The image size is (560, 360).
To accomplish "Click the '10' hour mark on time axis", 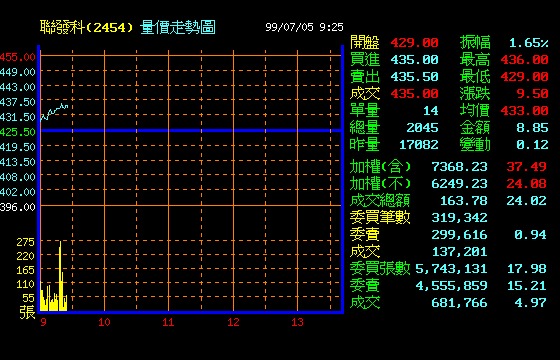I will [x=104, y=322].
